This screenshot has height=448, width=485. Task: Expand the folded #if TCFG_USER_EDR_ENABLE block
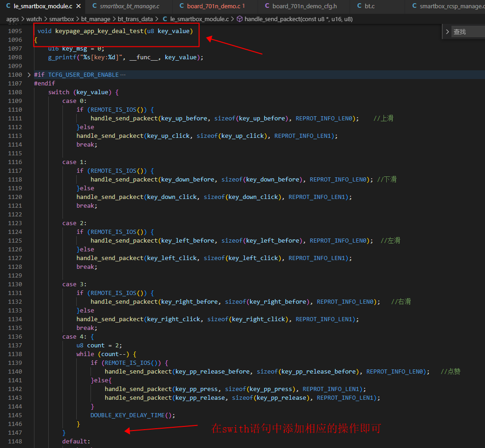29,75
